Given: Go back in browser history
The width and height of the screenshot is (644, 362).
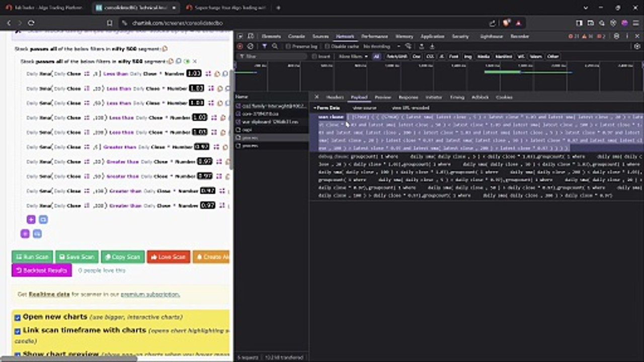Looking at the screenshot, I should point(9,23).
